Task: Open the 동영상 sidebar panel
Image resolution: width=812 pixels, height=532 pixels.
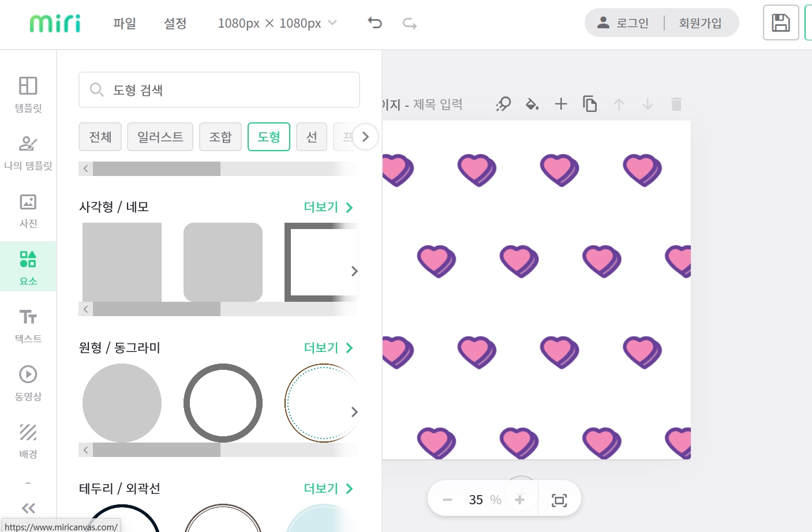Action: [x=28, y=384]
